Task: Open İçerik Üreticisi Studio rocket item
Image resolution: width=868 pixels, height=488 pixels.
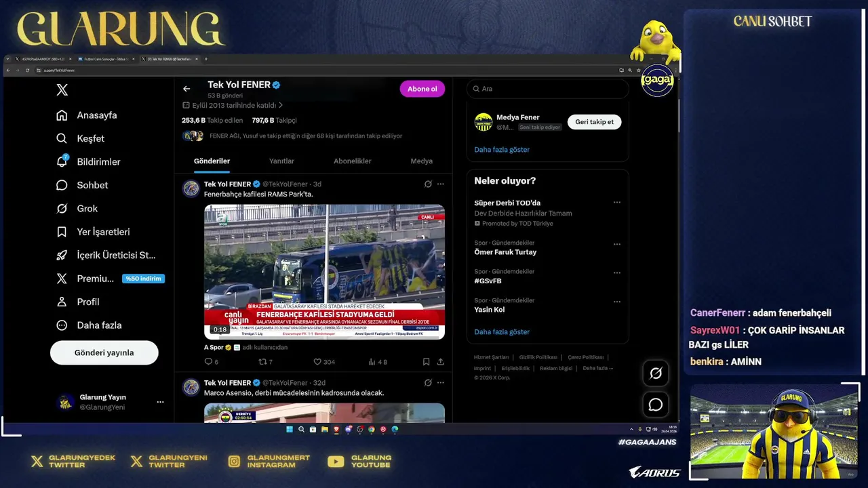Action: 106,255
